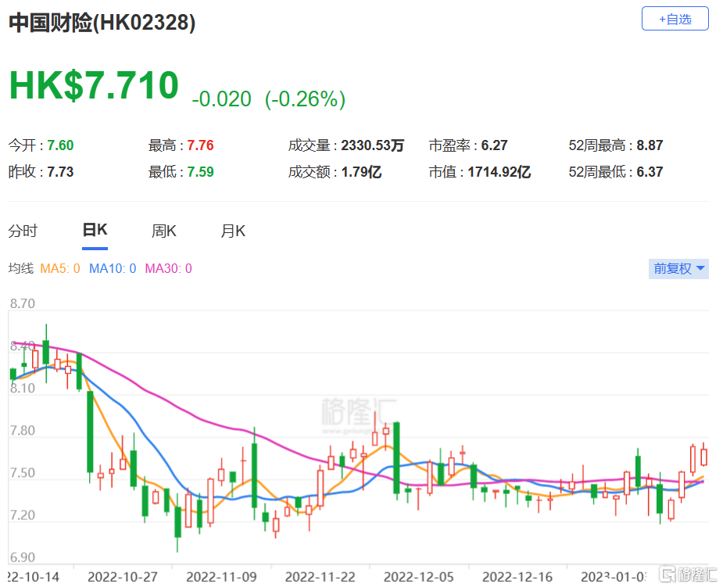Click the stock title 中国财险(HK02328)

pos(102,22)
